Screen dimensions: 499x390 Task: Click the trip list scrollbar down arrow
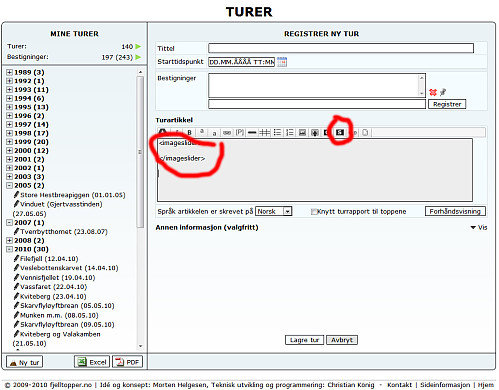click(x=140, y=346)
